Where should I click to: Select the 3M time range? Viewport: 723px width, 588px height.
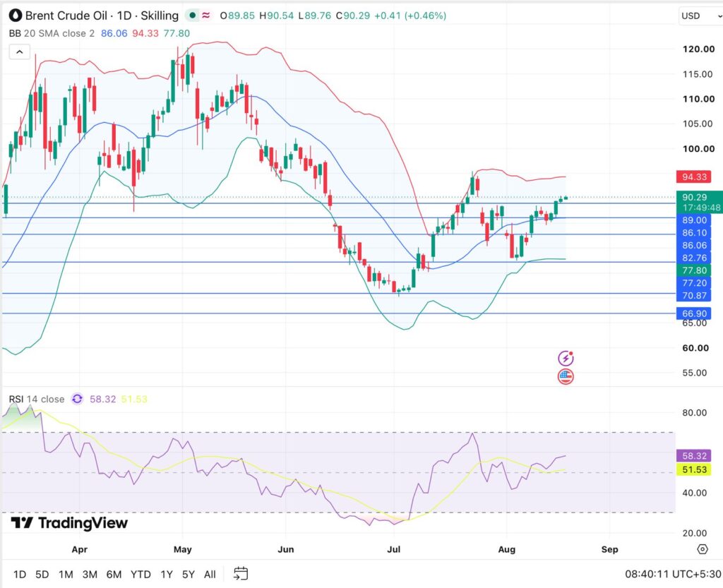tap(90, 574)
